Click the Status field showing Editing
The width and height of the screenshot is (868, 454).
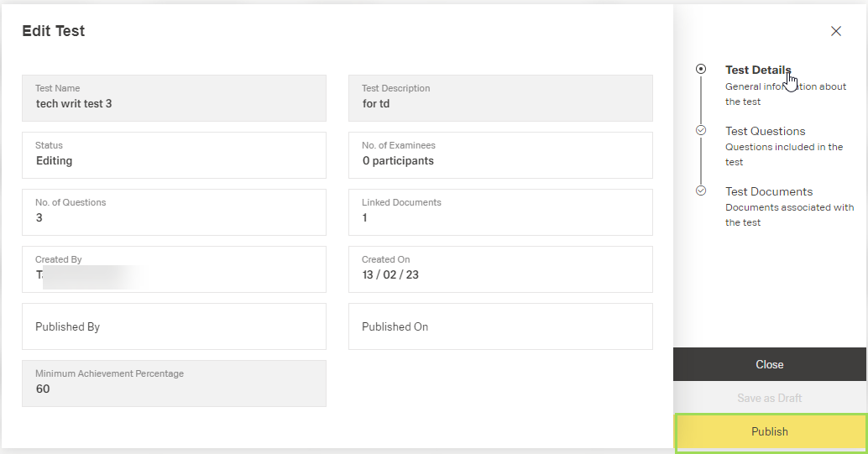(174, 154)
